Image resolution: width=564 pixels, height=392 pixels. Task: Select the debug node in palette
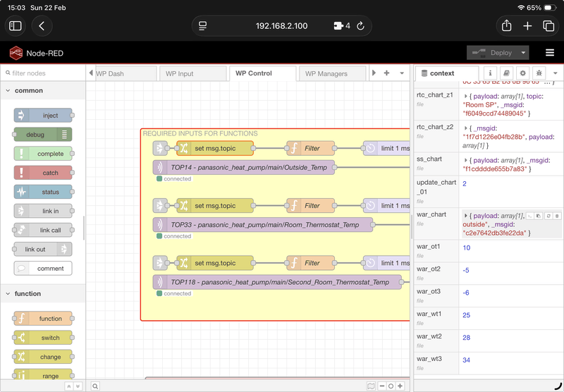point(43,135)
